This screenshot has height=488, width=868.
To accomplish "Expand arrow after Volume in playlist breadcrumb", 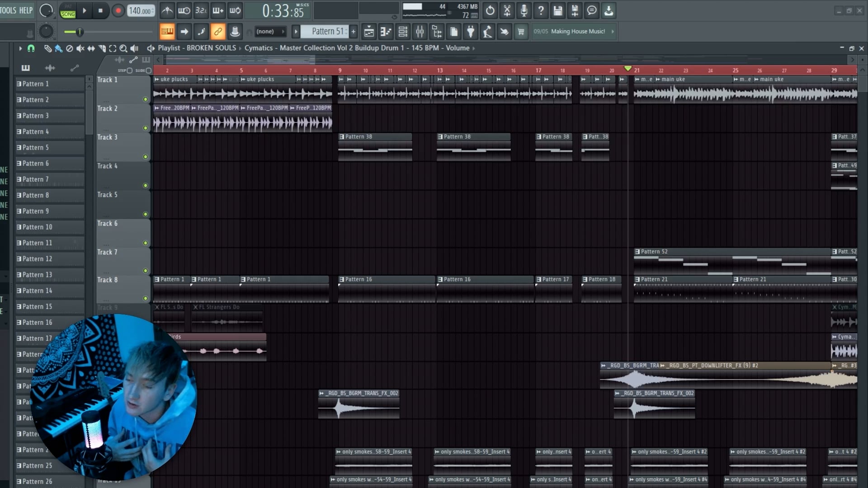I will 474,48.
